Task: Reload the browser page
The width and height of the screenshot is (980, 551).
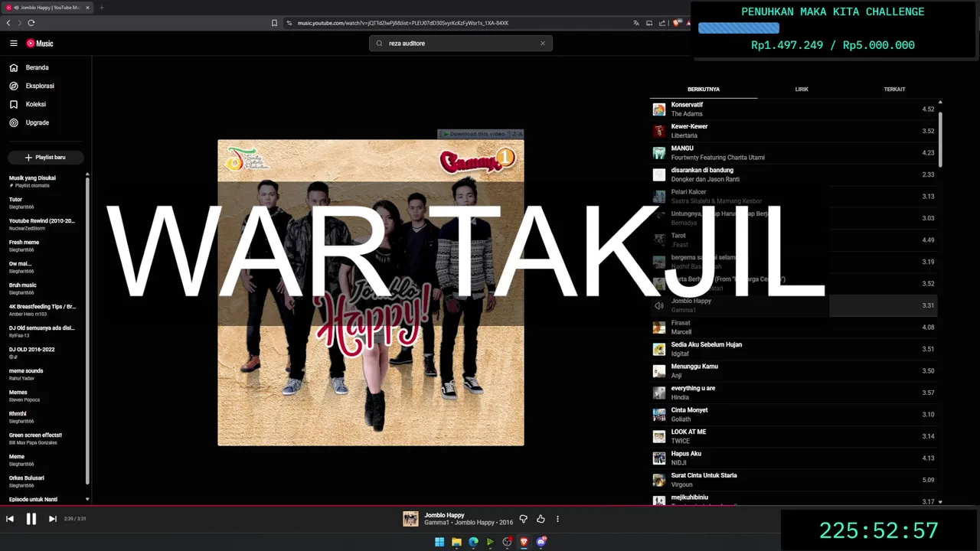Action: click(31, 23)
